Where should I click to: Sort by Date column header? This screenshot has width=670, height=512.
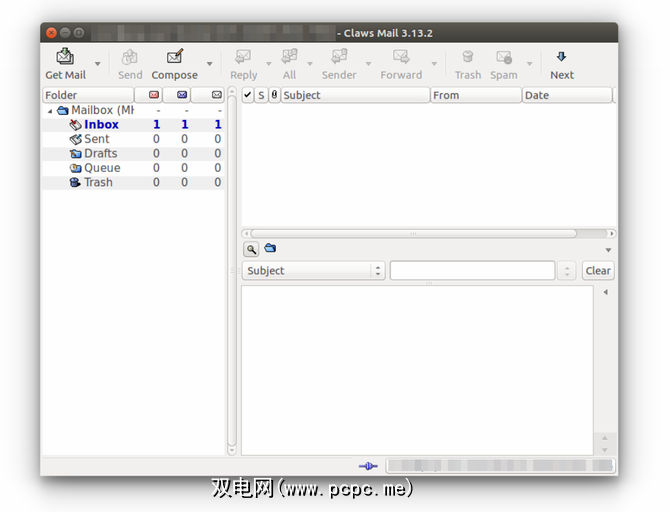click(x=567, y=95)
